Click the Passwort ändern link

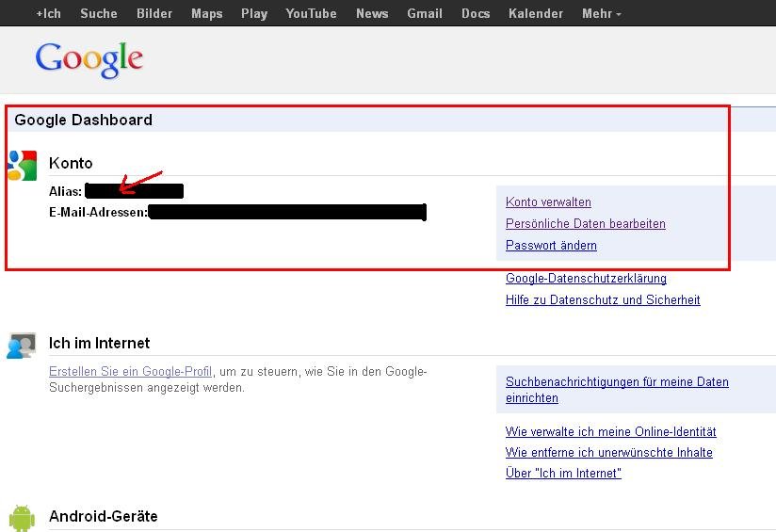[551, 246]
